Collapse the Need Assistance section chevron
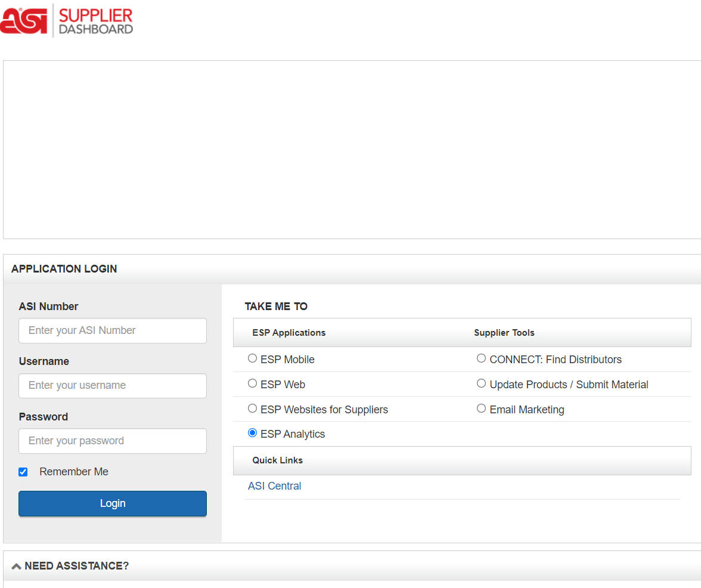This screenshot has height=588, width=701. point(16,566)
